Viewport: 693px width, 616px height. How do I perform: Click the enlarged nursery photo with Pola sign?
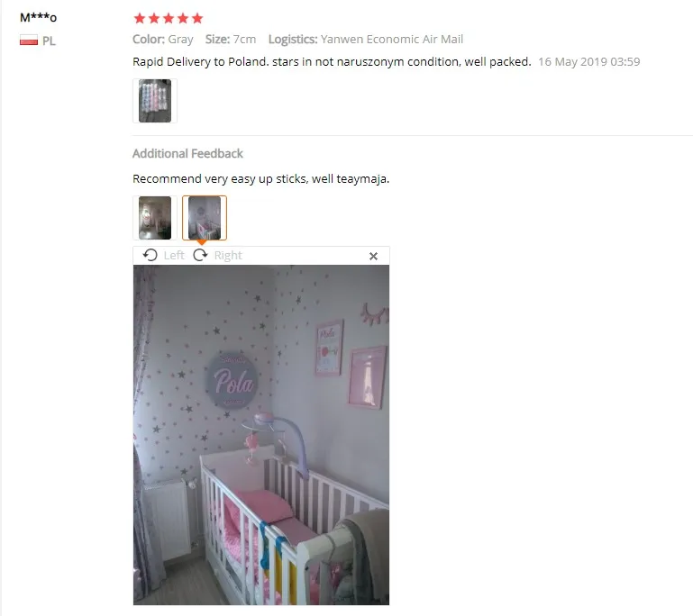point(261,435)
